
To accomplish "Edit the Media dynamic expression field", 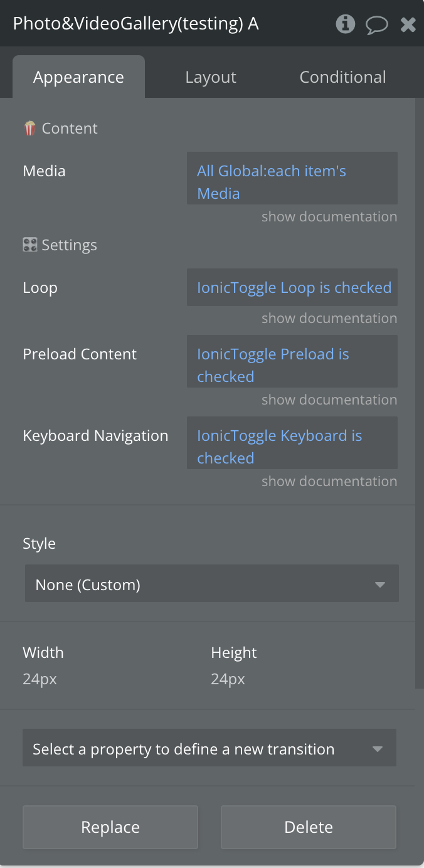I will 292,178.
